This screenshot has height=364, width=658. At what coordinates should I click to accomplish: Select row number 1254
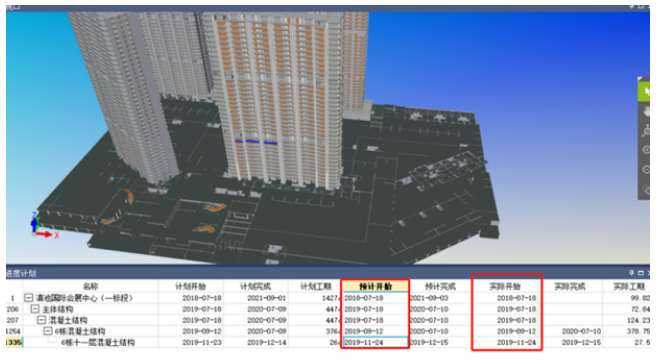(13, 331)
